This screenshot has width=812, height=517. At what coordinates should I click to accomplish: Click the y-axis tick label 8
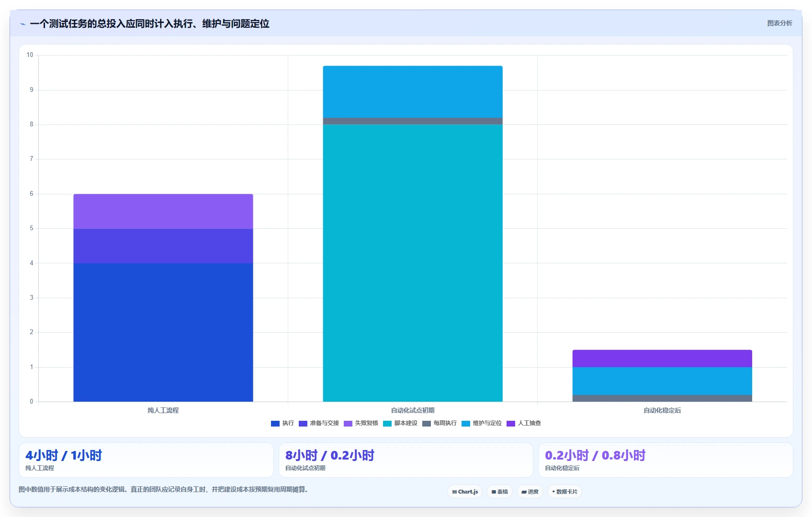(x=32, y=124)
